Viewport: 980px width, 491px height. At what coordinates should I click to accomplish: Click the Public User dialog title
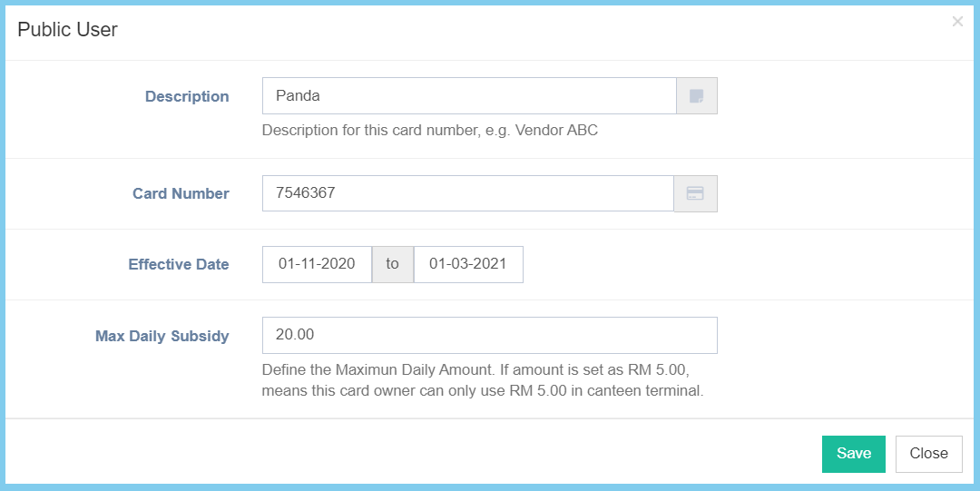click(68, 30)
